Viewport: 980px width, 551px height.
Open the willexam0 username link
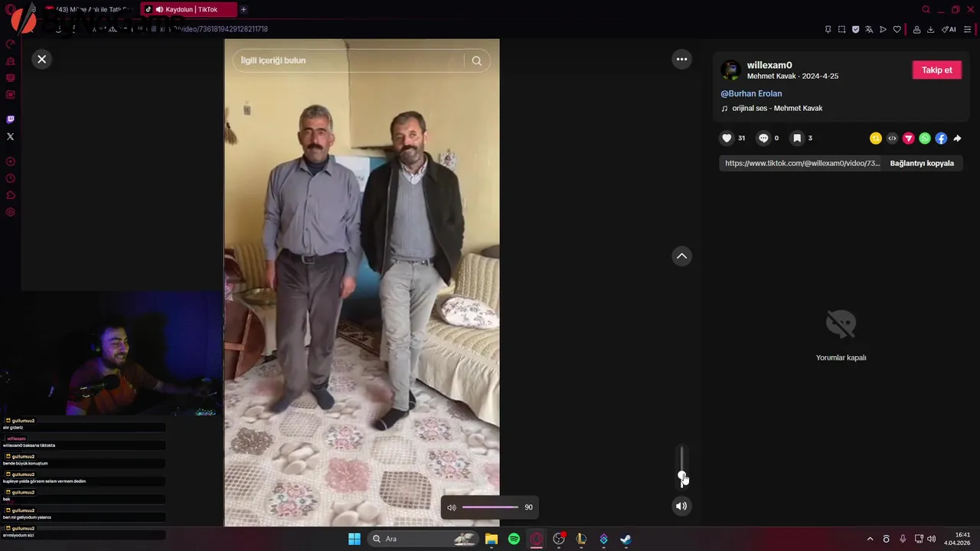pos(769,65)
